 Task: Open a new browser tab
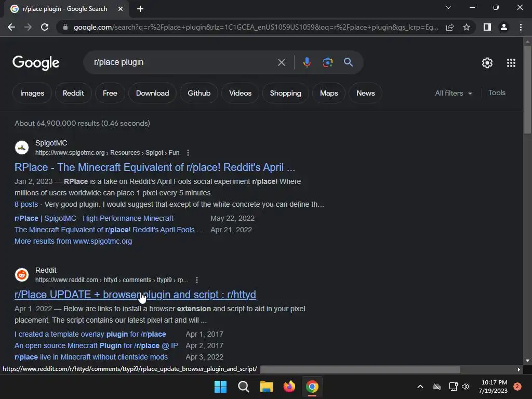coord(140,9)
